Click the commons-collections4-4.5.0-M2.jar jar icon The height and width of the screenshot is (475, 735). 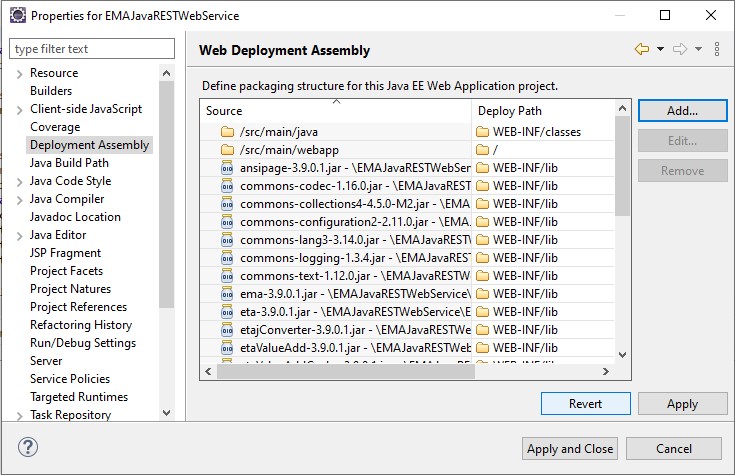(x=227, y=204)
